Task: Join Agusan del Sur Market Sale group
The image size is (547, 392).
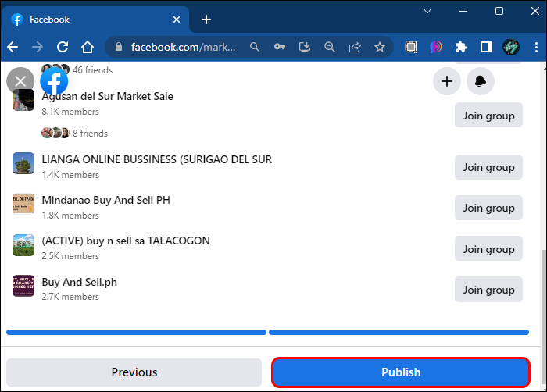Action: pos(488,116)
